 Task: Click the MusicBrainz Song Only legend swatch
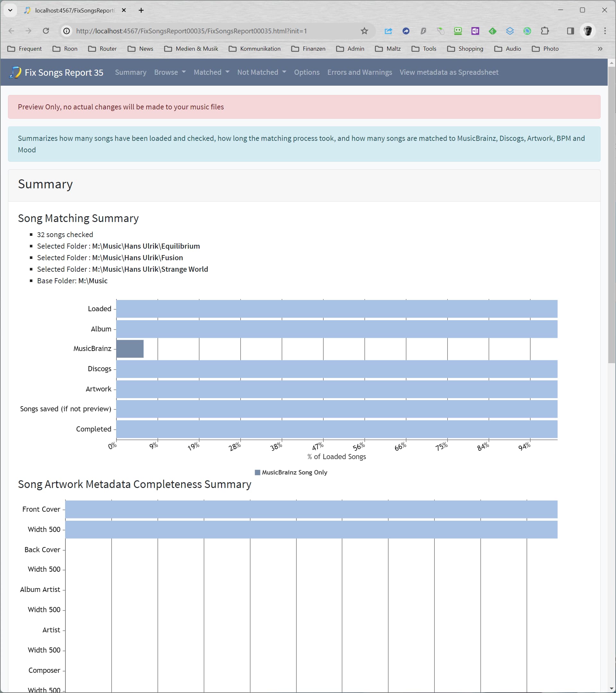pos(257,472)
